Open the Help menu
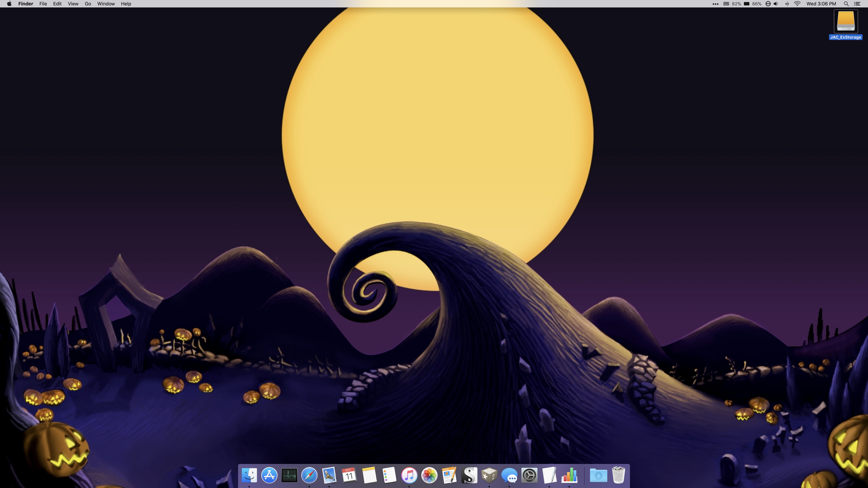 tap(126, 4)
